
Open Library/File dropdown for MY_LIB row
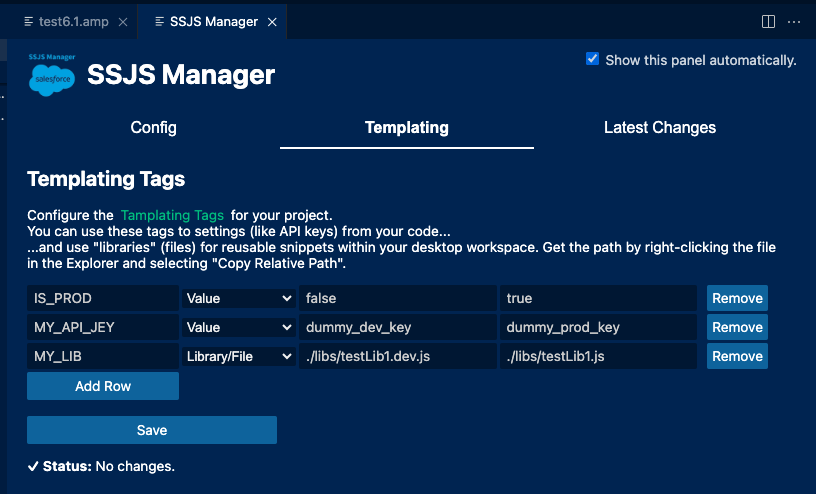238,357
